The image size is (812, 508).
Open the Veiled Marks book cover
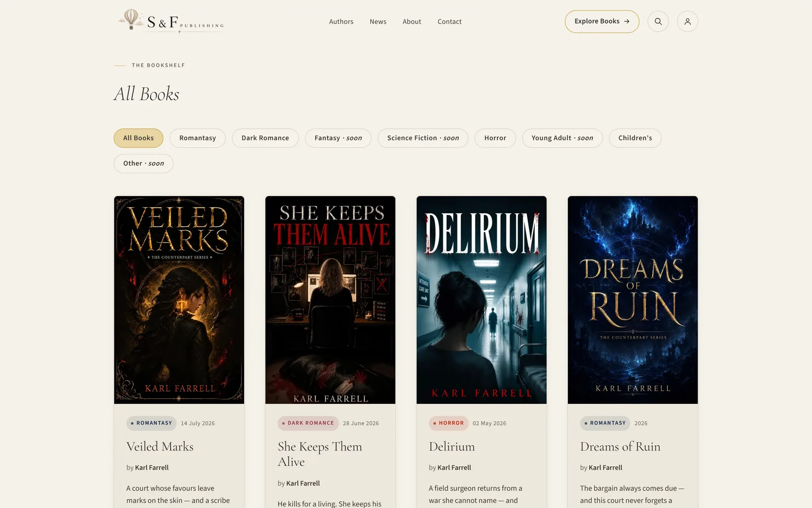(x=179, y=300)
